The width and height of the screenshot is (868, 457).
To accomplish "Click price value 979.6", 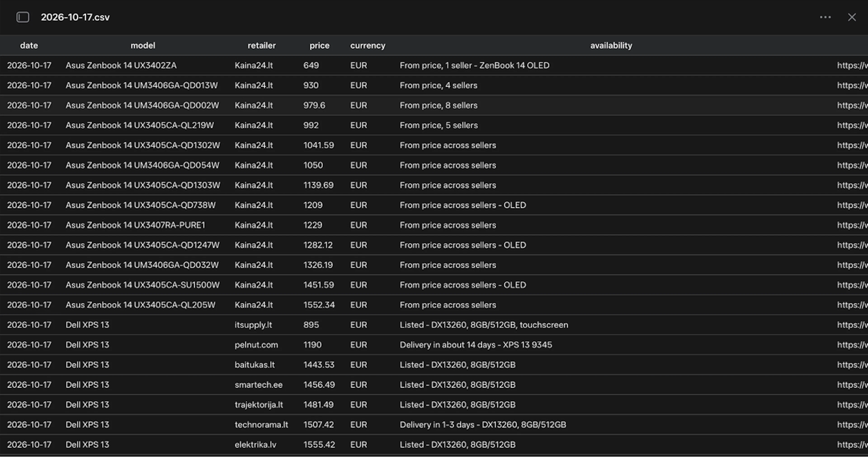I will click(314, 105).
